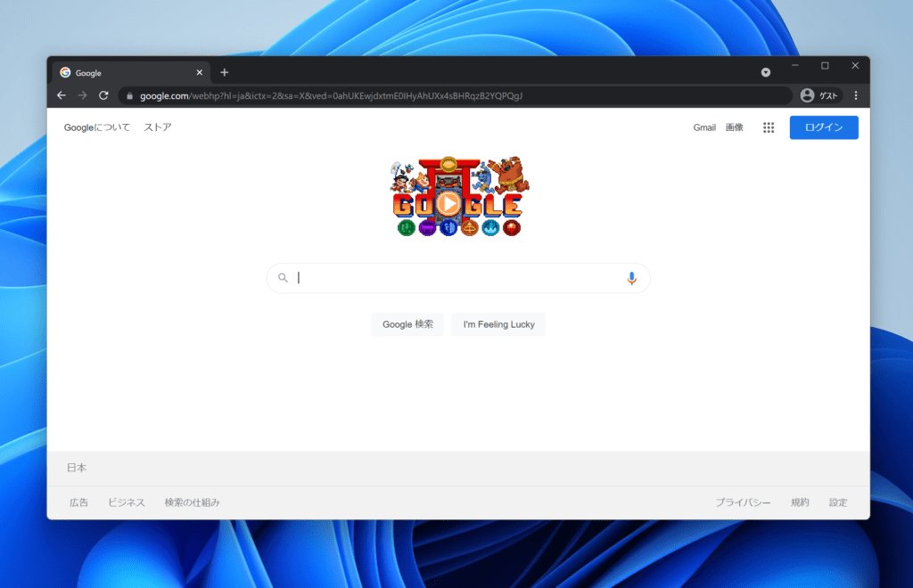
Task: Open the ストア link
Action: coord(158,127)
